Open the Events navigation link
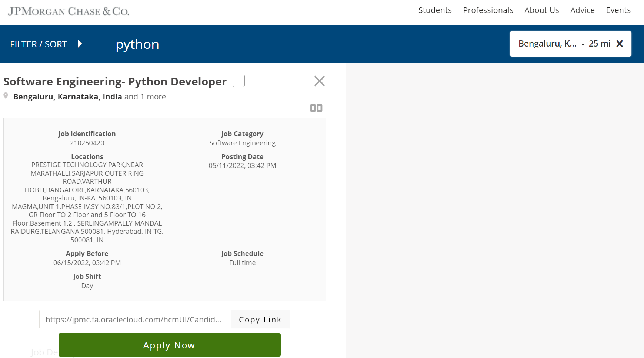 pyautogui.click(x=618, y=10)
